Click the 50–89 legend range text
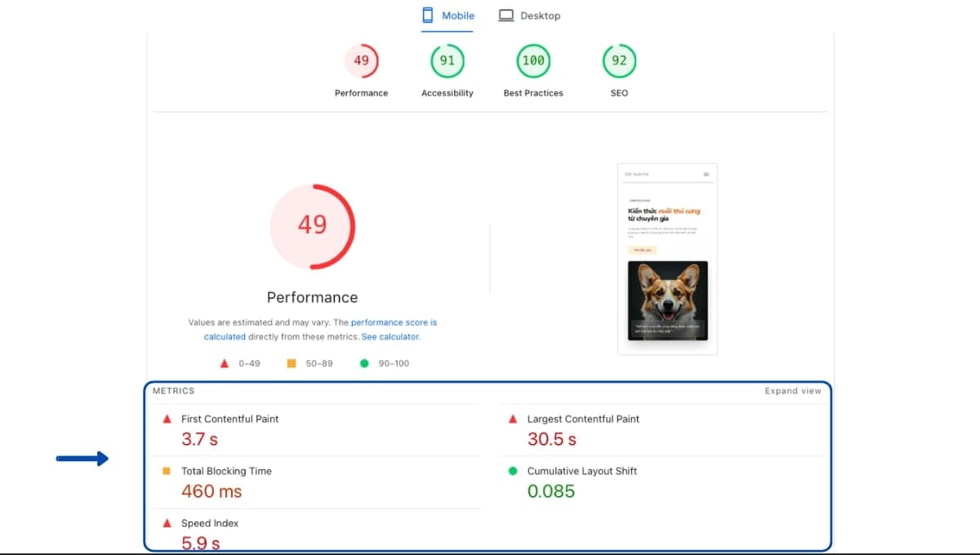 click(x=319, y=363)
